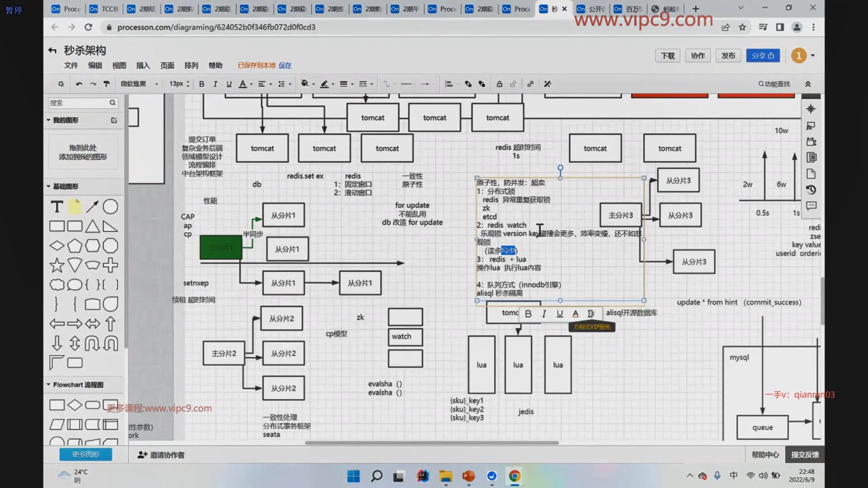868x488 pixels.
Task: Click the undo arrow in toolbar
Action: (x=79, y=84)
